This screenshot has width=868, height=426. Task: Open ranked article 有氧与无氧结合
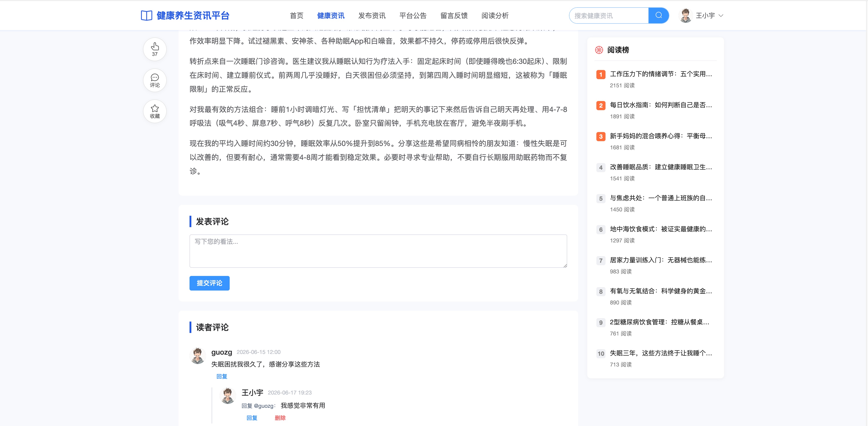661,291
